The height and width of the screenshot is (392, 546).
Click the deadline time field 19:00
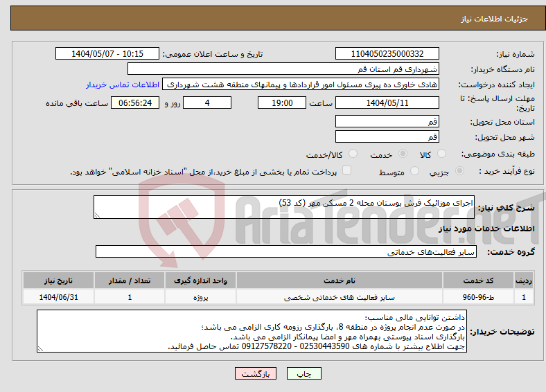(x=282, y=103)
